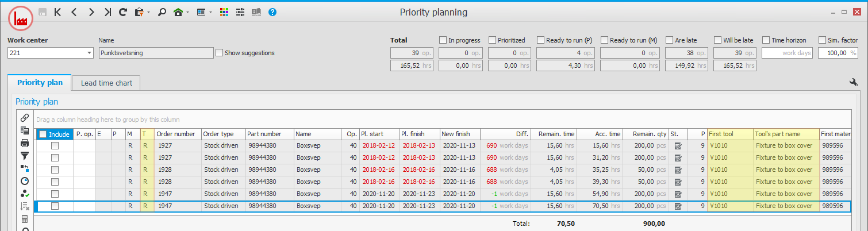Select the Priority plan tab
This screenshot has width=868, height=231.
[40, 83]
